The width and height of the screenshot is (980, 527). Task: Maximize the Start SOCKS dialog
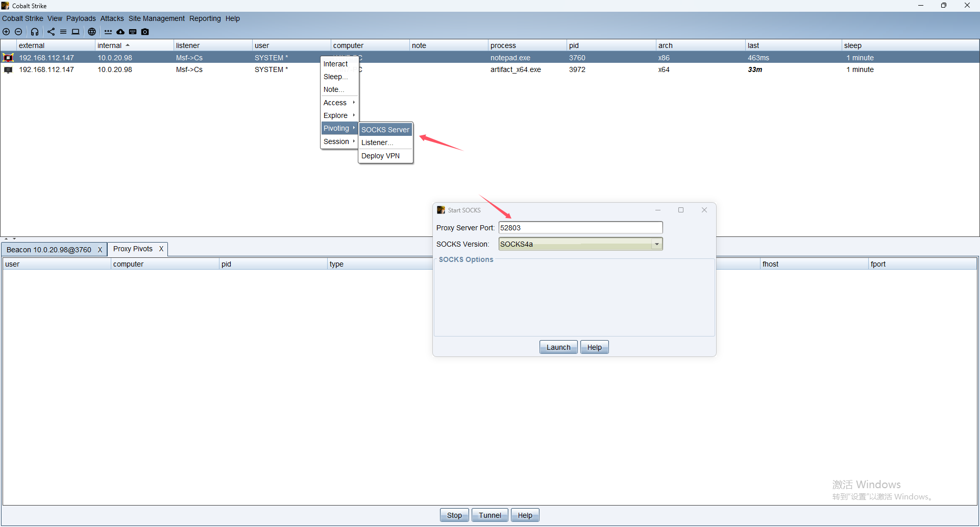tap(681, 210)
